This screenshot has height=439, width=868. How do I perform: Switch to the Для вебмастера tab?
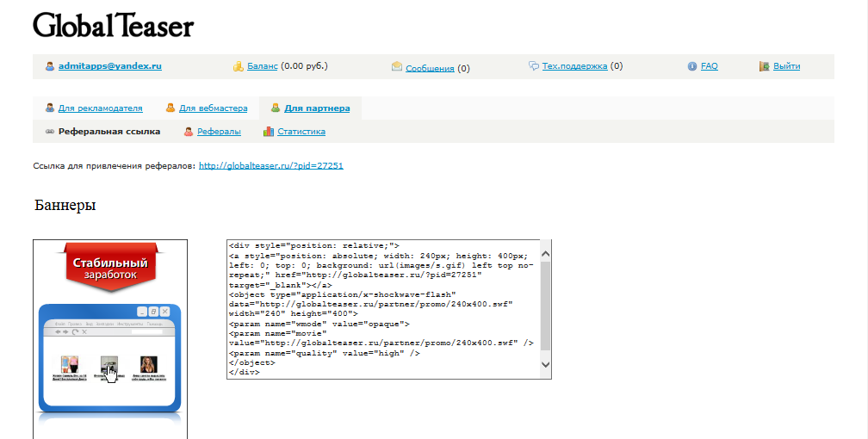coord(214,108)
